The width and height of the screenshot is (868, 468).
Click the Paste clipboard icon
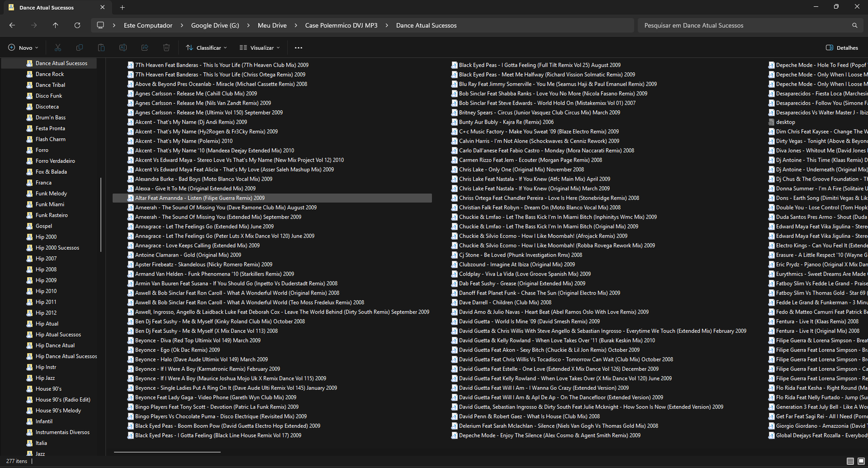(x=101, y=48)
